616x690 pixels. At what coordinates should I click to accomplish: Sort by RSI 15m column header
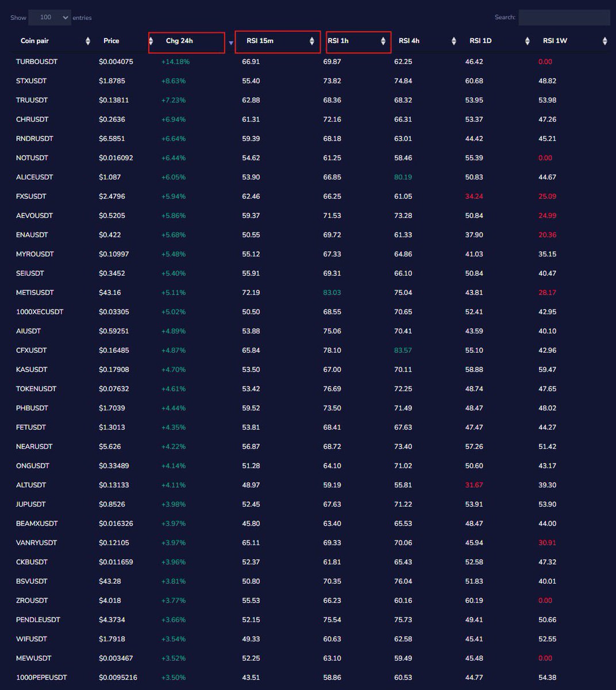click(260, 41)
